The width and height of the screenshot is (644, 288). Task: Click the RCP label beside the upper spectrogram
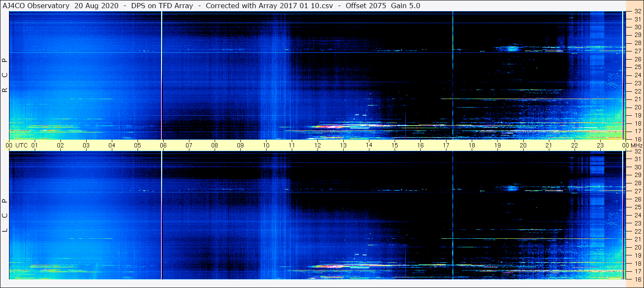pos(5,75)
